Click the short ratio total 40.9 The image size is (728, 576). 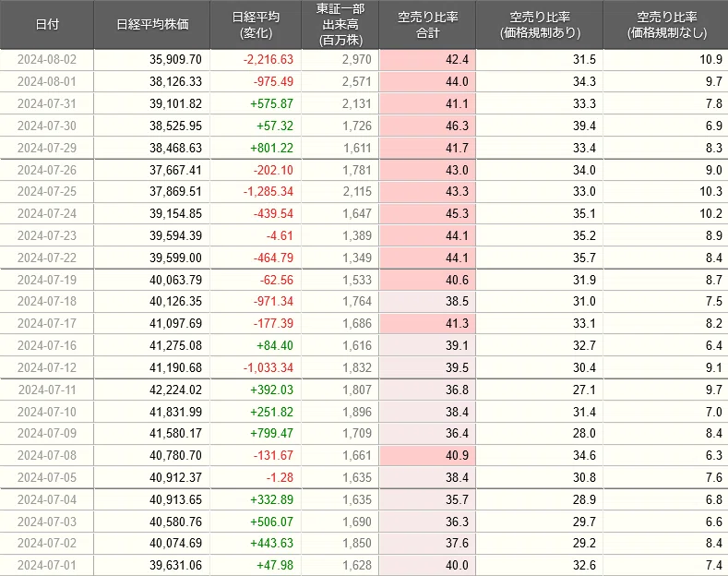458,455
